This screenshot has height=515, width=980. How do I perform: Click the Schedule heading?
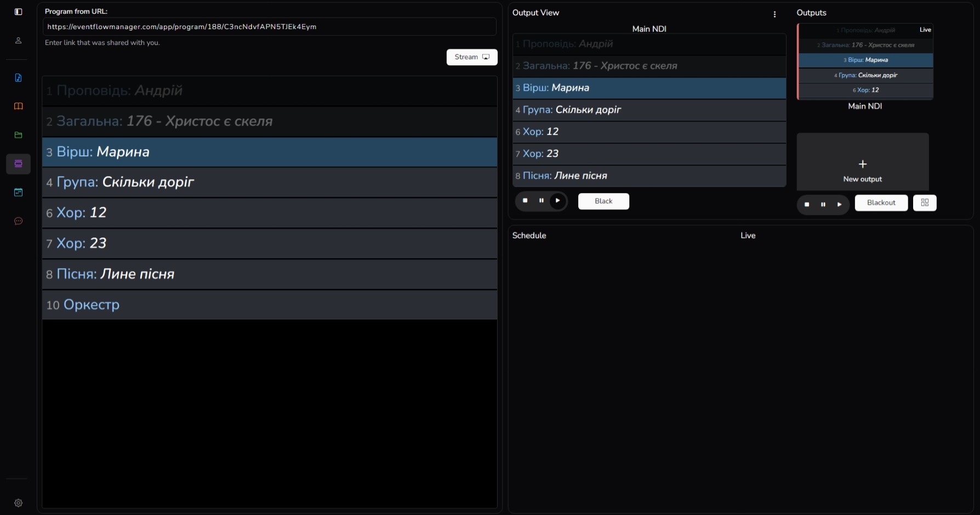pos(529,235)
